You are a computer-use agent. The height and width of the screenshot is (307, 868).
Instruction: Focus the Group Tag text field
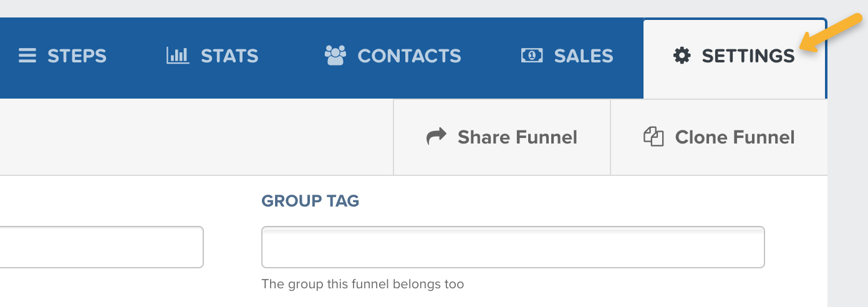tap(513, 247)
